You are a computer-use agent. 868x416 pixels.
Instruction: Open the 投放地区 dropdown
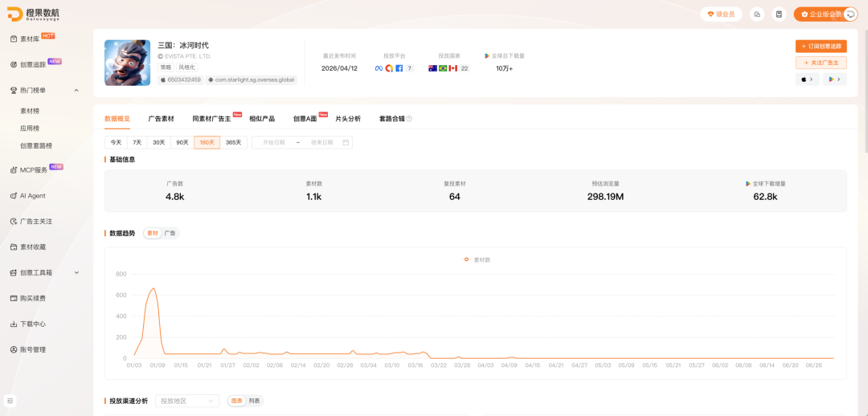[x=187, y=401]
